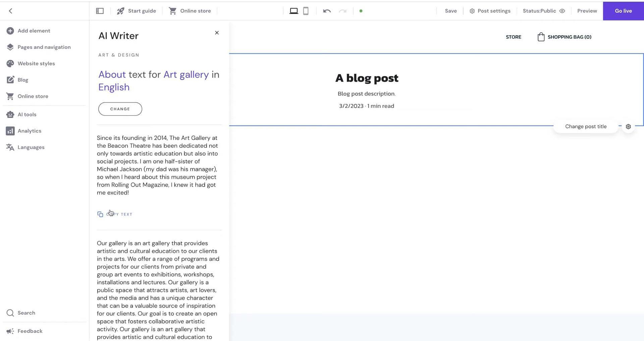
Task: Open the Start guide rocket icon
Action: [120, 11]
